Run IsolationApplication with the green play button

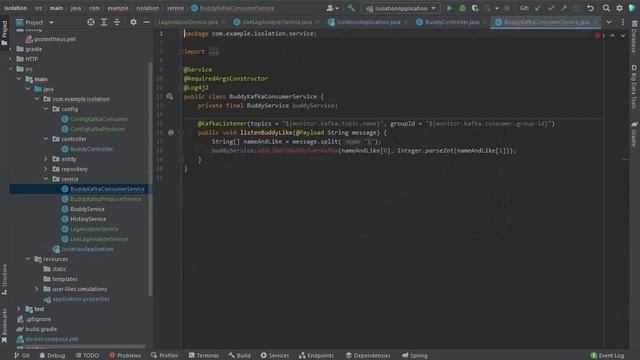[x=449, y=8]
